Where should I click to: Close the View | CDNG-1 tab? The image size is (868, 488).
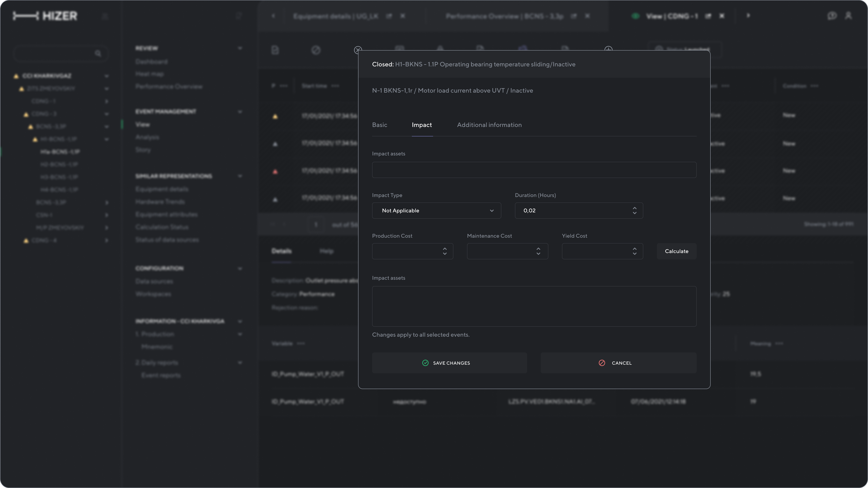722,16
